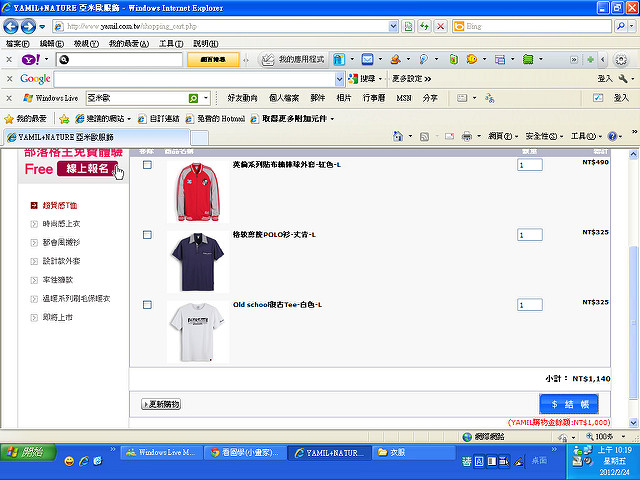Click the Favorites star icon
640x480 pixels.
[9, 119]
